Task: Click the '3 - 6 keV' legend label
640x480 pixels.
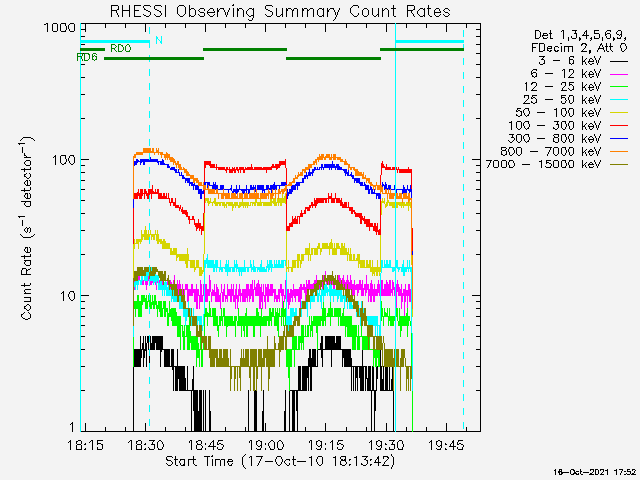Action: tap(569, 61)
